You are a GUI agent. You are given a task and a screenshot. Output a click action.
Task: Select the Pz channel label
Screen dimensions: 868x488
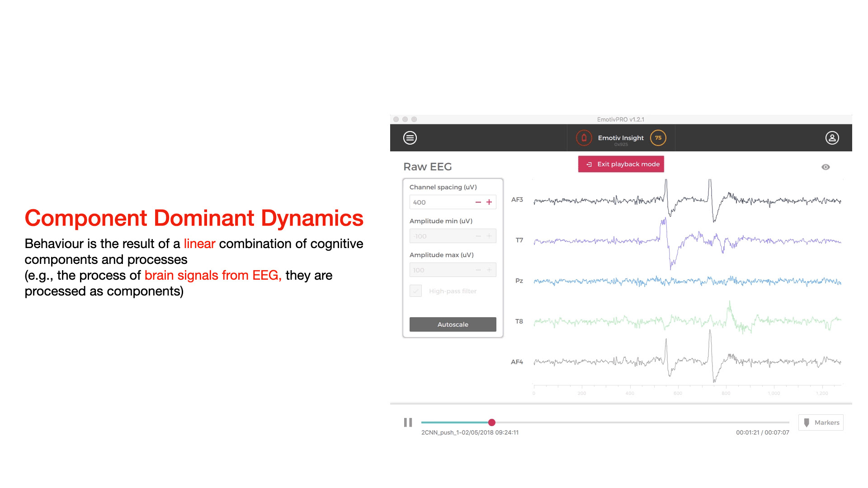click(x=519, y=281)
